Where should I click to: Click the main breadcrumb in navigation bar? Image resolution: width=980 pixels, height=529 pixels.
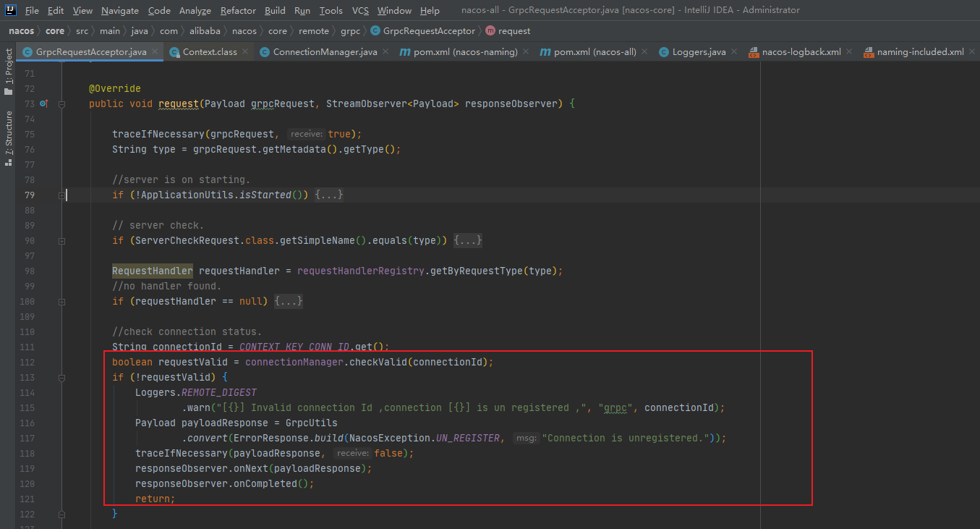[x=110, y=31]
